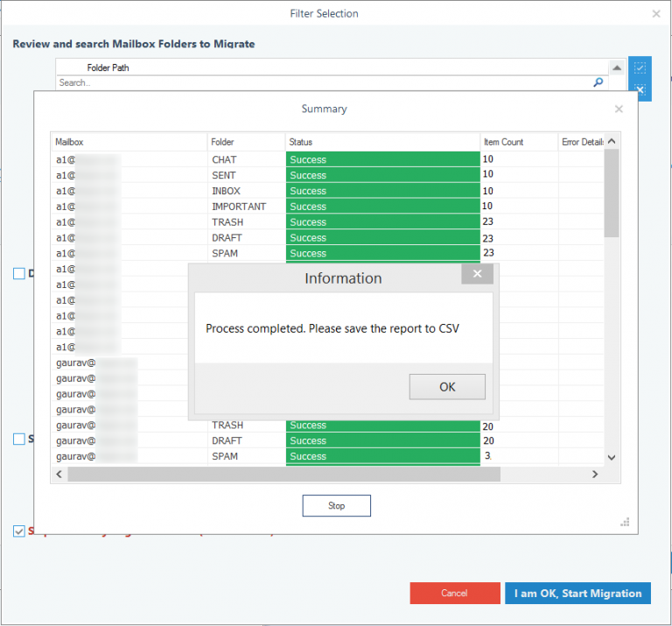Click the select all folders icon
Screen dimensions: 672x626
tap(640, 67)
